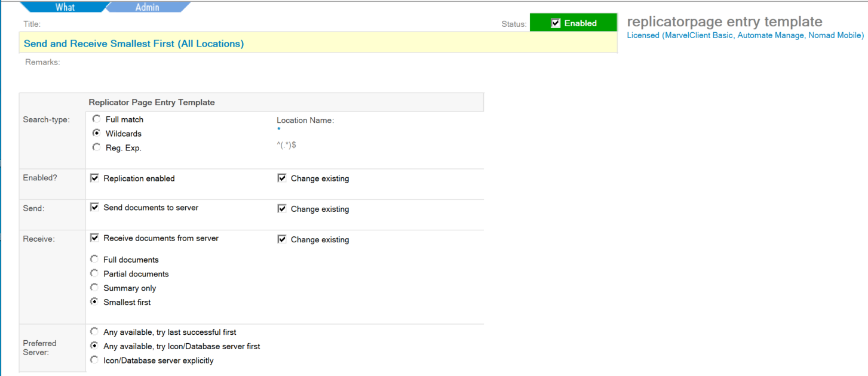Open the Admin tab
This screenshot has width=868, height=376.
tap(148, 7)
